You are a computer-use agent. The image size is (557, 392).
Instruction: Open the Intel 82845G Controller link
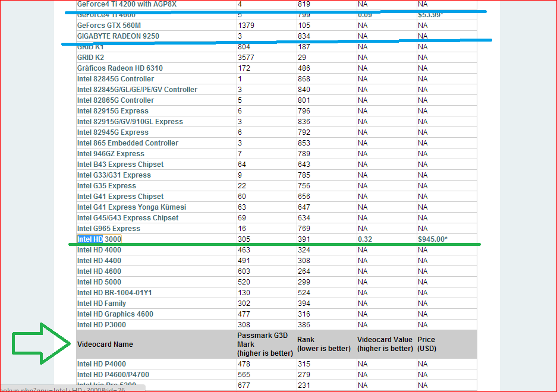116,79
